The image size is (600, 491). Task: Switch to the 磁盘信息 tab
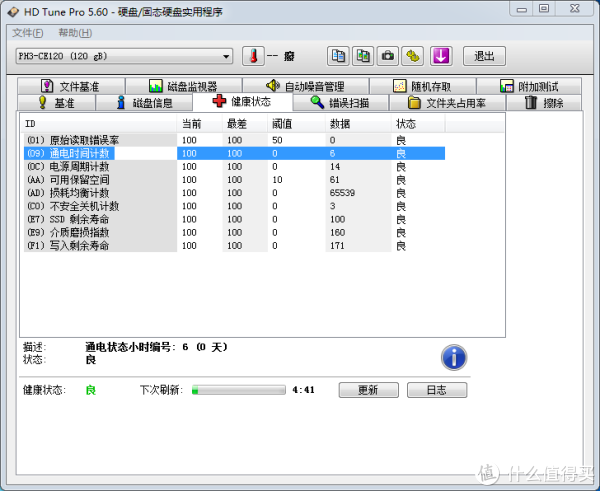pos(144,103)
